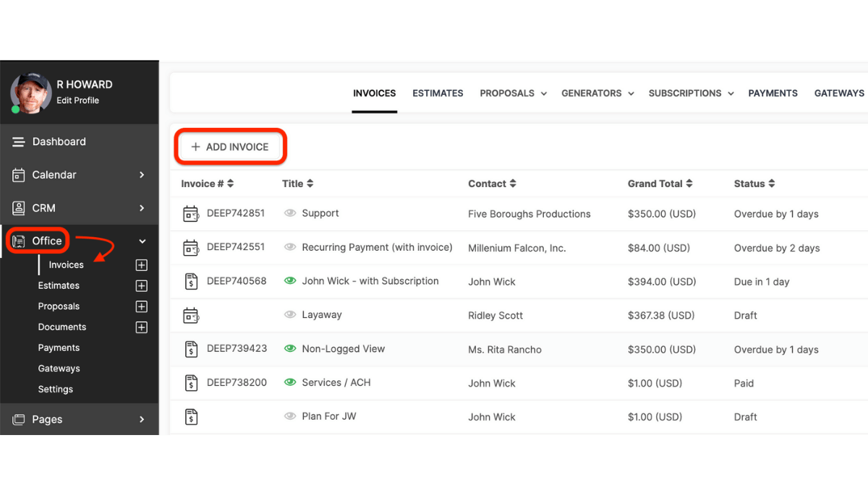Click the plus icon next to Estimates

click(142, 285)
